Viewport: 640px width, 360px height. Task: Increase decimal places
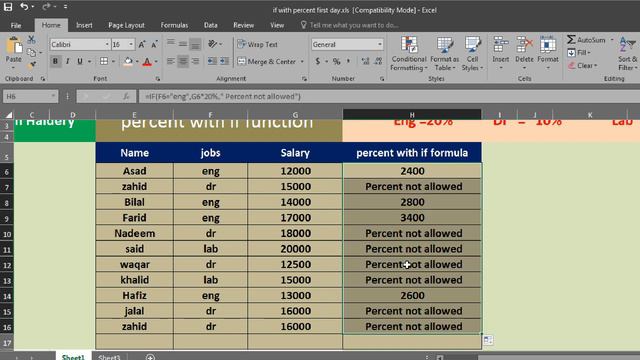365,61
